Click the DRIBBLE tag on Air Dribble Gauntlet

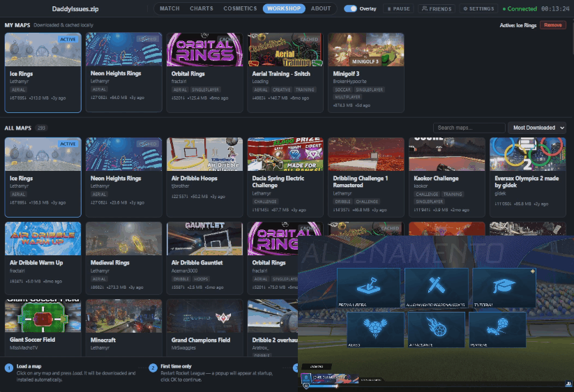[x=181, y=279]
